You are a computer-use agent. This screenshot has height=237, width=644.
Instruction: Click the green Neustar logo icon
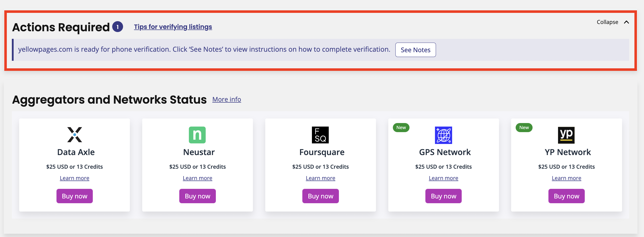(197, 135)
